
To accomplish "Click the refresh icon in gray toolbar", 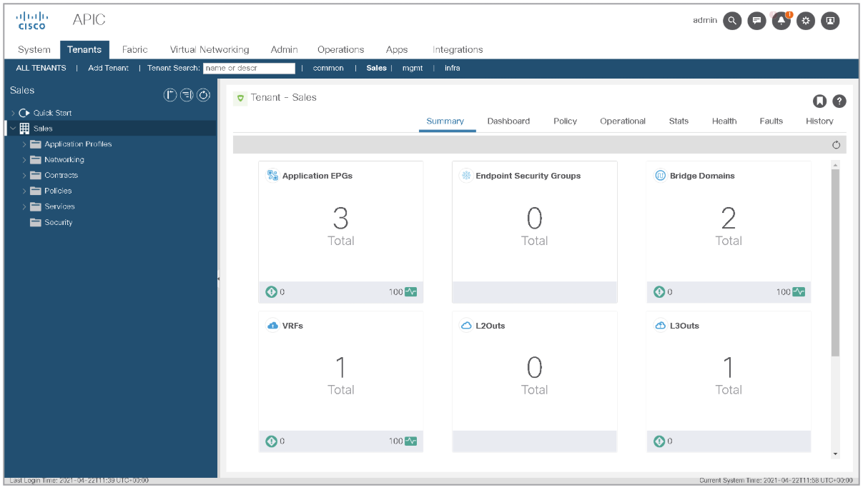I will [836, 145].
